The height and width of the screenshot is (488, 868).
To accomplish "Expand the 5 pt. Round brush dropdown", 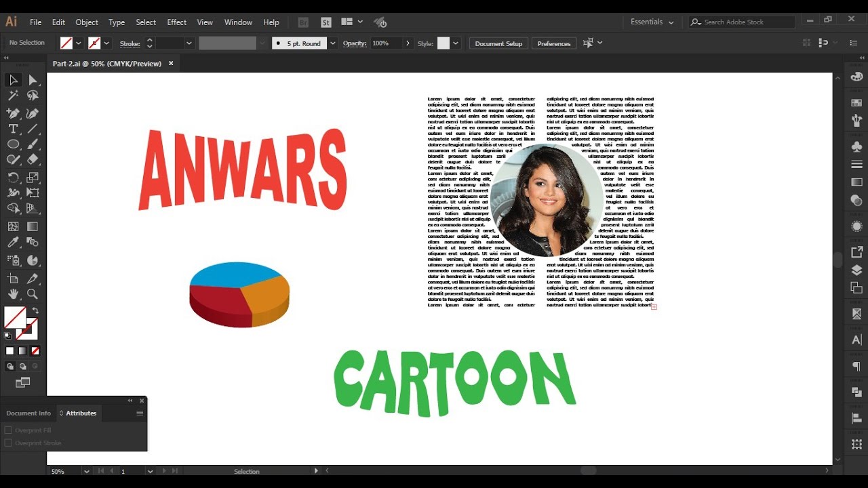I will pos(332,43).
